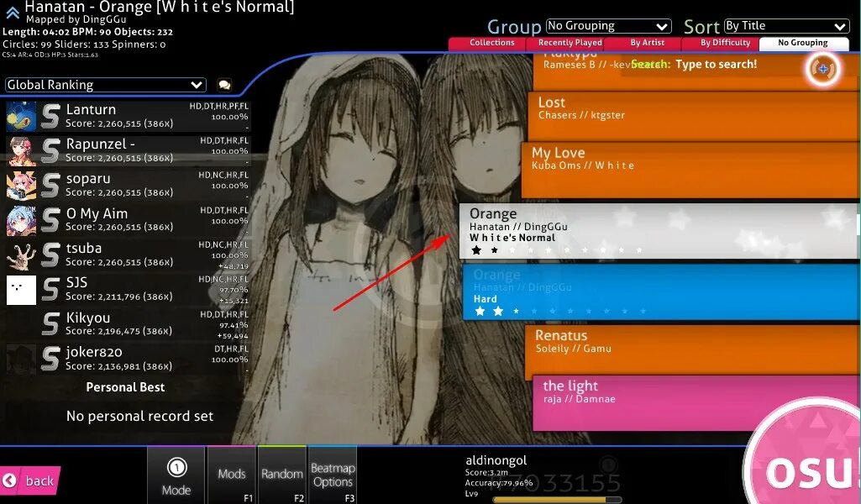The width and height of the screenshot is (861, 504).
Task: Select the My Love by Kuba Oms beatmap
Action: pyautogui.click(x=690, y=170)
